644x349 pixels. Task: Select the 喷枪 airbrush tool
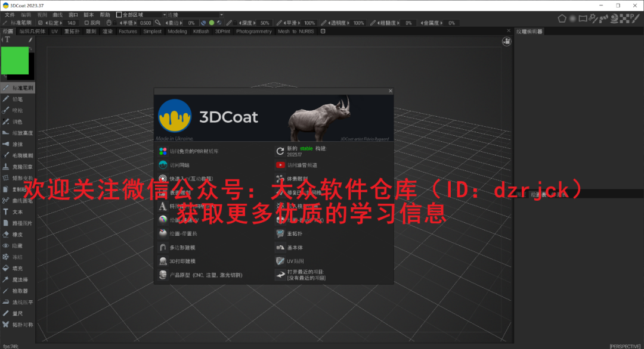click(17, 110)
